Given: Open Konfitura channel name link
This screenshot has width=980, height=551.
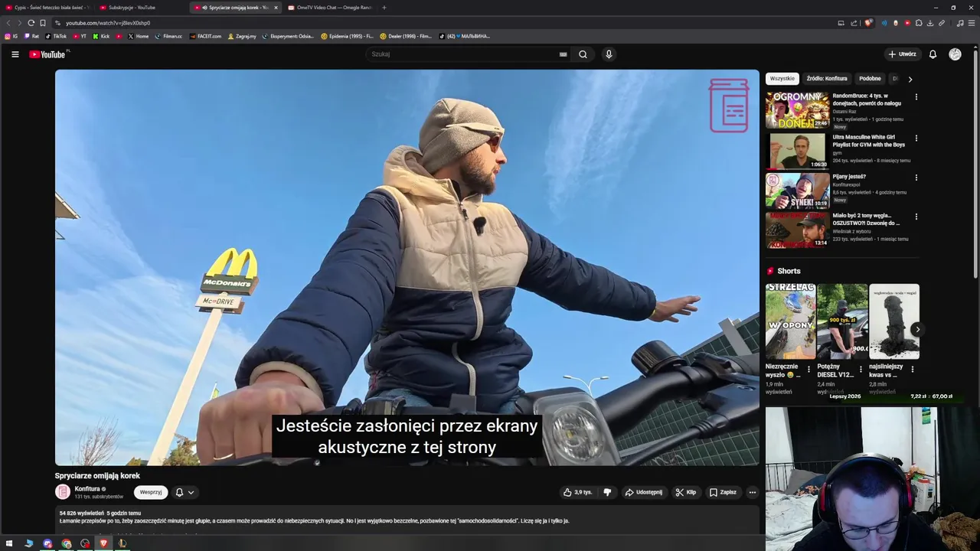Looking at the screenshot, I should tap(87, 489).
